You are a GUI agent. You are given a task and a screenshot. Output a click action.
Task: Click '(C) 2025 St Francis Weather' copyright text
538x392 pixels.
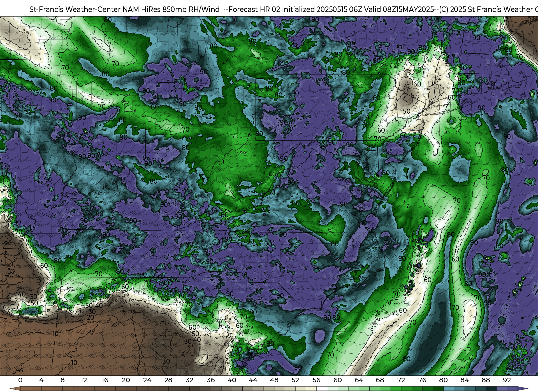point(486,10)
